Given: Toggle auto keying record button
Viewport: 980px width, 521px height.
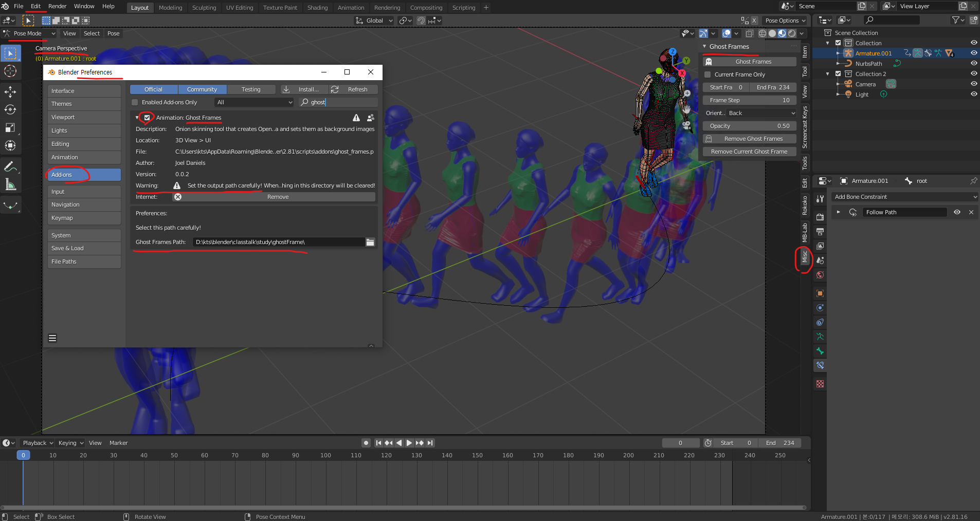Looking at the screenshot, I should pos(366,443).
